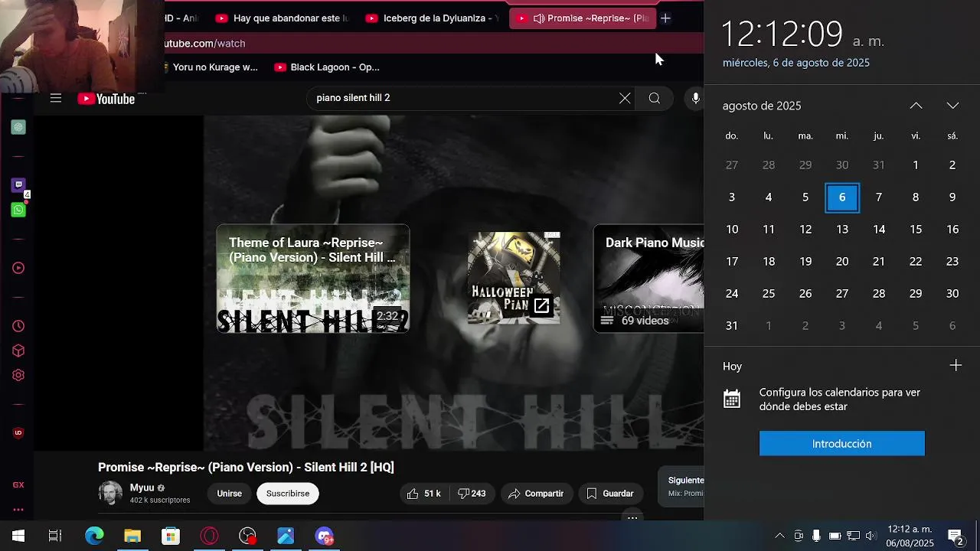Click the Introducción calendar button
This screenshot has width=980, height=551.
[842, 444]
